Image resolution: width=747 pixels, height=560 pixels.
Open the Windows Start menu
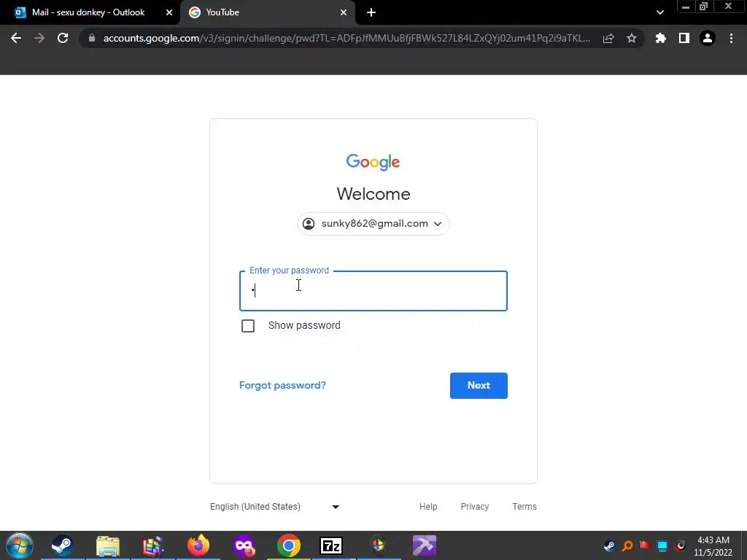(x=20, y=545)
